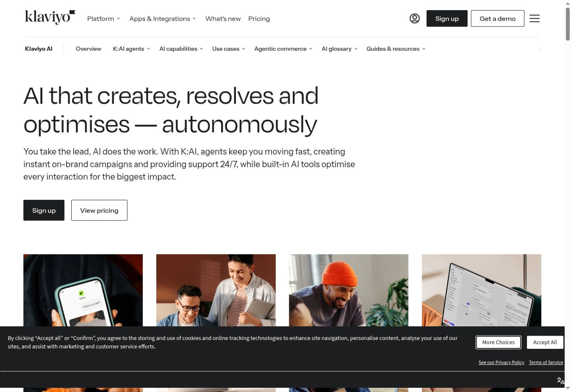Click the Klaviyo AI section label
This screenshot has width=571, height=392.
pos(39,49)
